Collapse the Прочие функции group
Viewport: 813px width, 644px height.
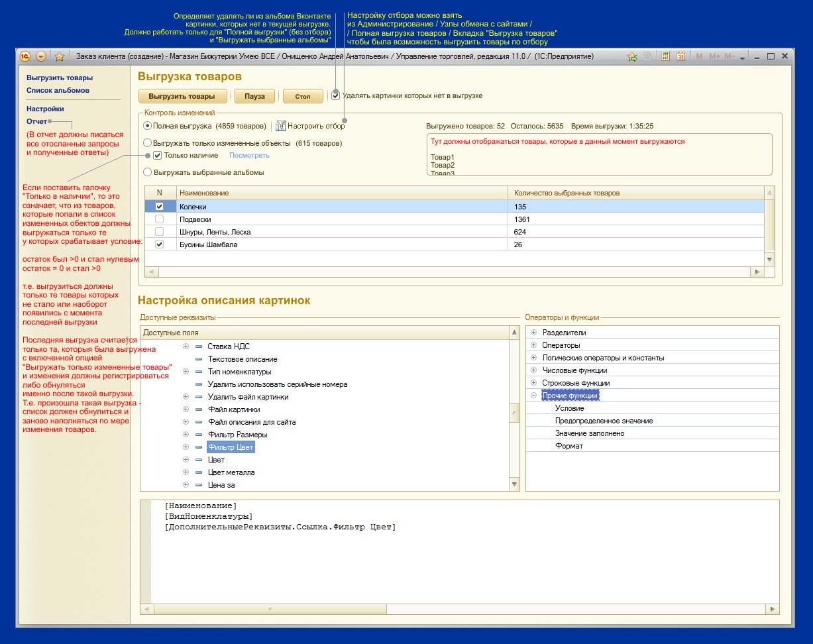533,396
